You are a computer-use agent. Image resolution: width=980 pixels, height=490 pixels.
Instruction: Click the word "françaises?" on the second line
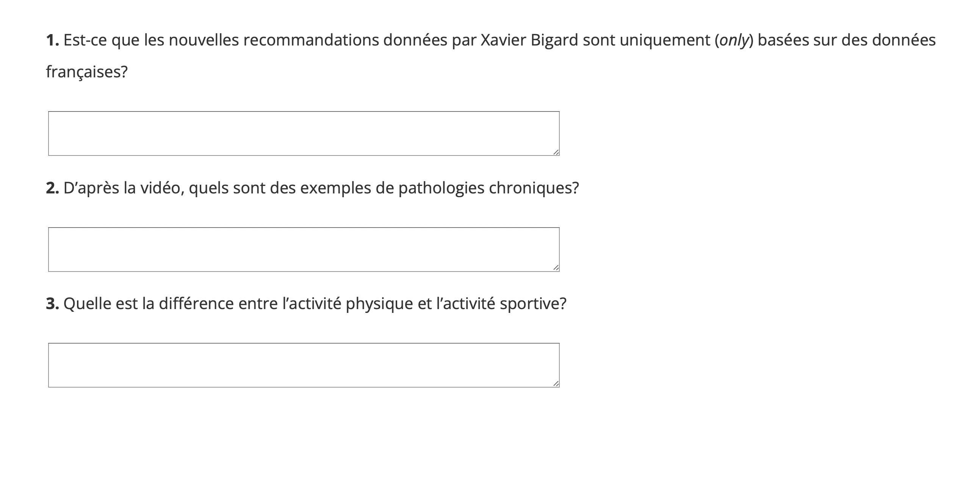pyautogui.click(x=87, y=72)
